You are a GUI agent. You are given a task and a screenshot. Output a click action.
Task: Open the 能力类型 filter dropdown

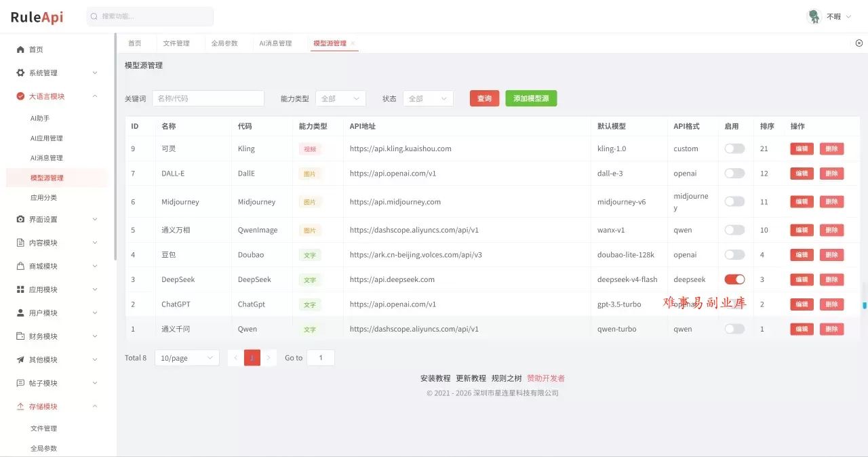(340, 98)
